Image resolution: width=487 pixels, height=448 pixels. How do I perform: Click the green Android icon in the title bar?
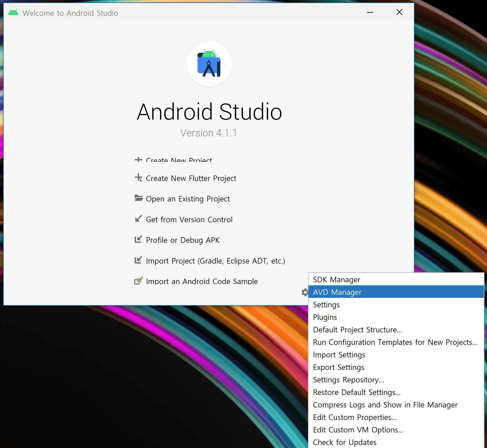pyautogui.click(x=13, y=13)
